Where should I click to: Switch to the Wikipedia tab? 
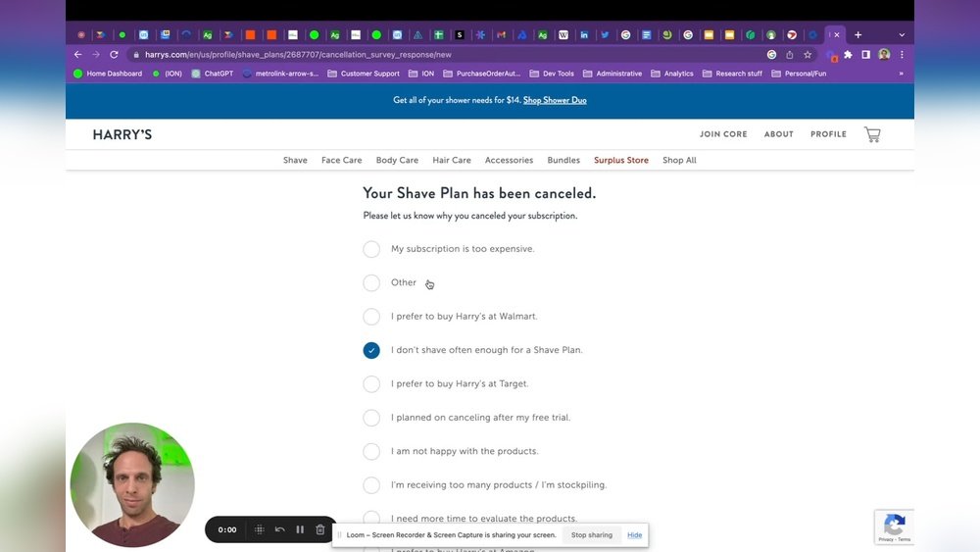point(563,35)
